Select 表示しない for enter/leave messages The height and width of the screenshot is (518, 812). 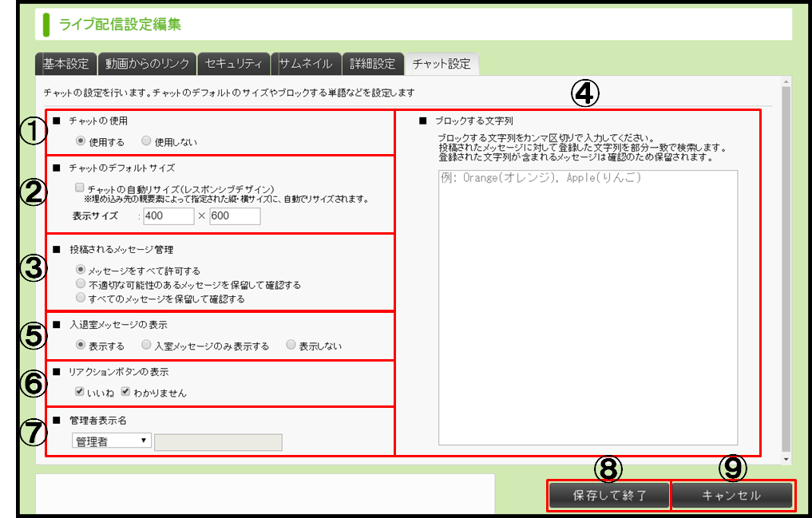pos(291,345)
